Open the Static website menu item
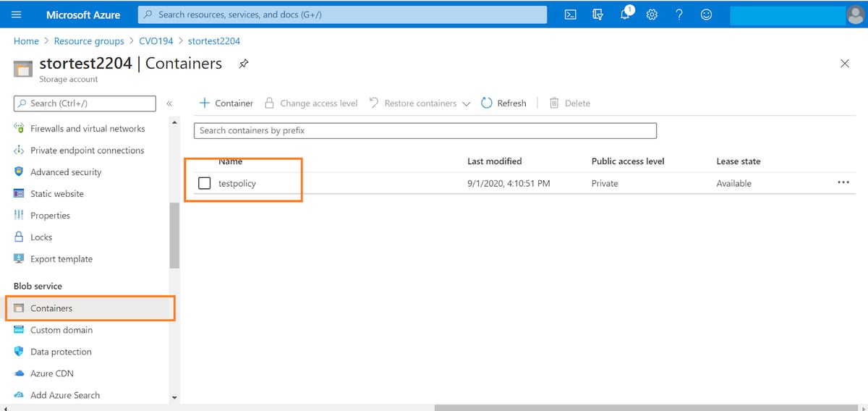Viewport: 868px width, 411px height. click(56, 194)
